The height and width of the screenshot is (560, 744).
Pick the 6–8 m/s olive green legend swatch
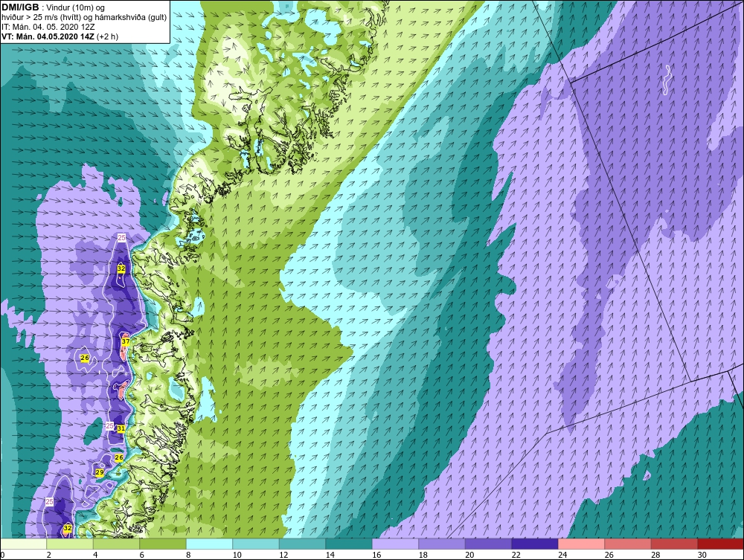(163, 544)
